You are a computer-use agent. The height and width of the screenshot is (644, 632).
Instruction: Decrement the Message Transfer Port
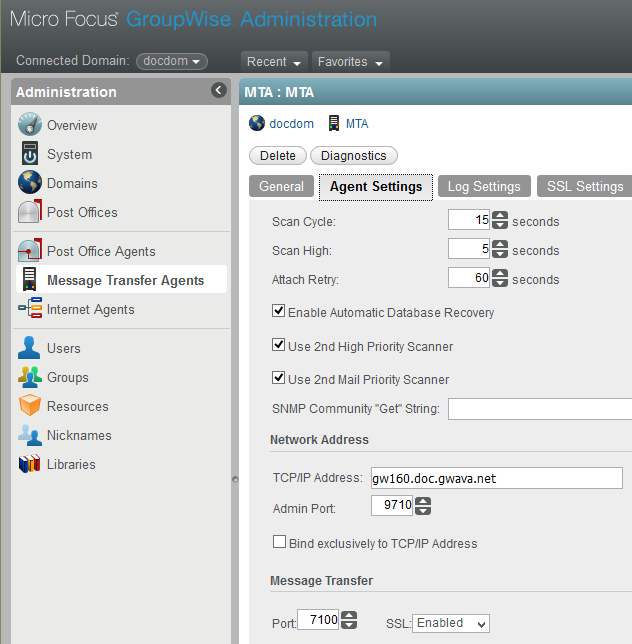tap(349, 625)
